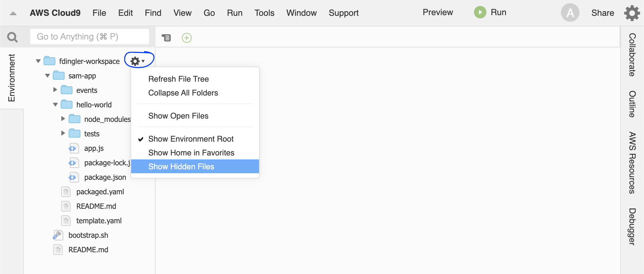Click the package-lock.json file icon
The width and height of the screenshot is (644, 274).
tap(73, 163)
